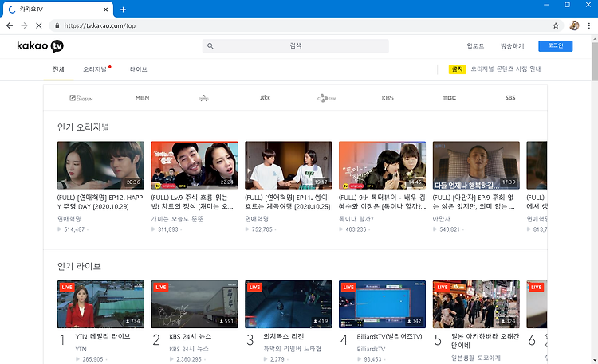Open 와치독스 리전 live thumbnail
Screen dimensions: 598x364
289,304
